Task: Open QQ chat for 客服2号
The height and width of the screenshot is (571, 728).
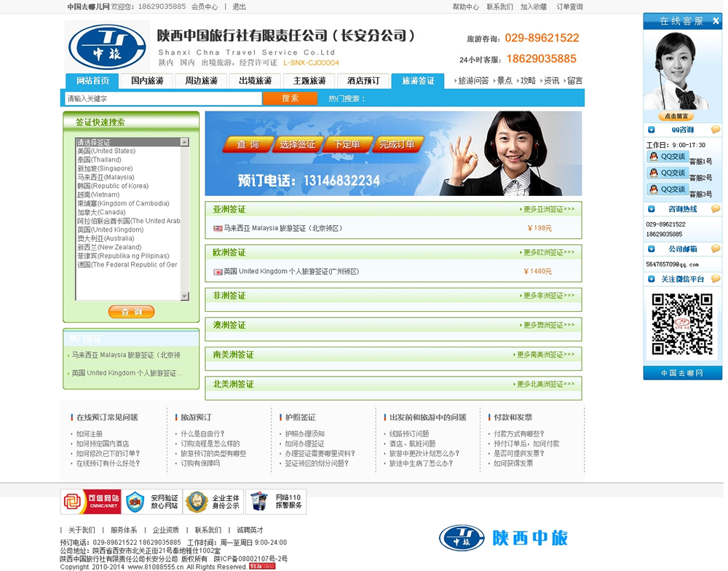Action: pos(668,173)
